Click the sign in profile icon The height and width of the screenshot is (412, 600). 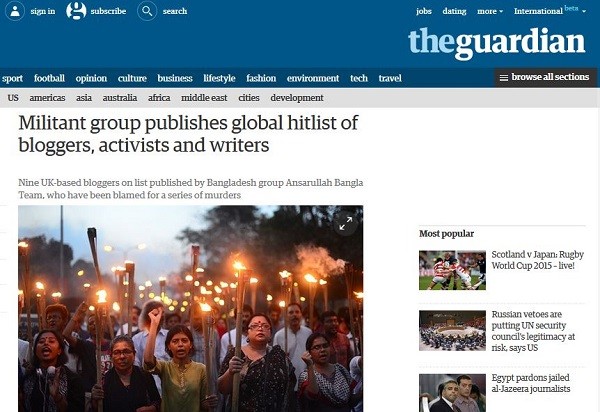pyautogui.click(x=15, y=11)
